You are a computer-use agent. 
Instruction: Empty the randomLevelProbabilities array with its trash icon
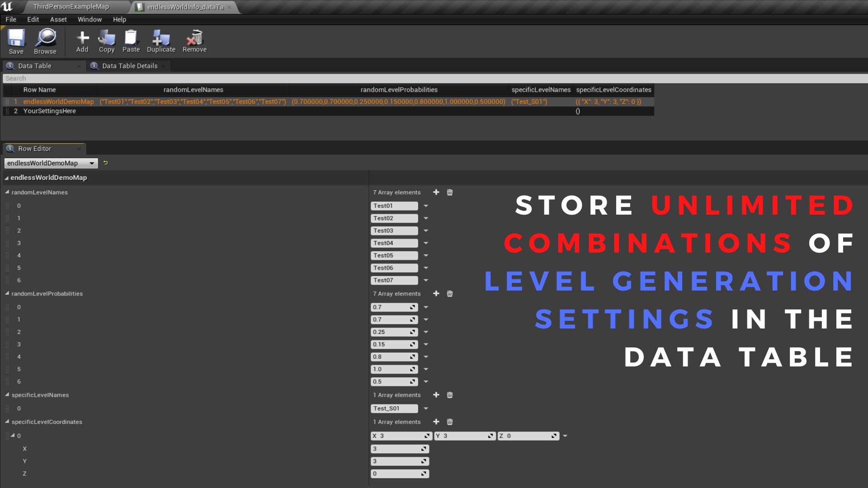click(449, 294)
